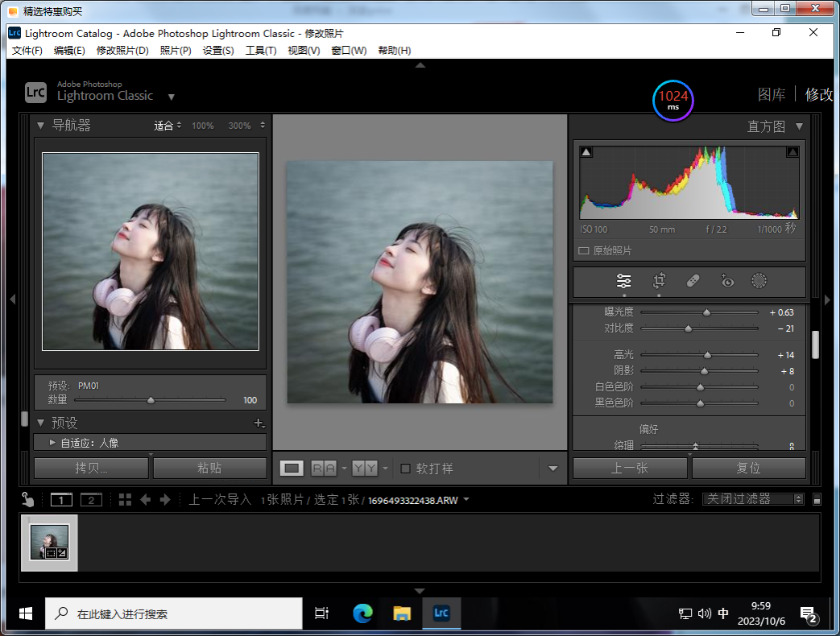The image size is (840, 636).
Task: Go back using filmstrip left arrow
Action: click(146, 500)
